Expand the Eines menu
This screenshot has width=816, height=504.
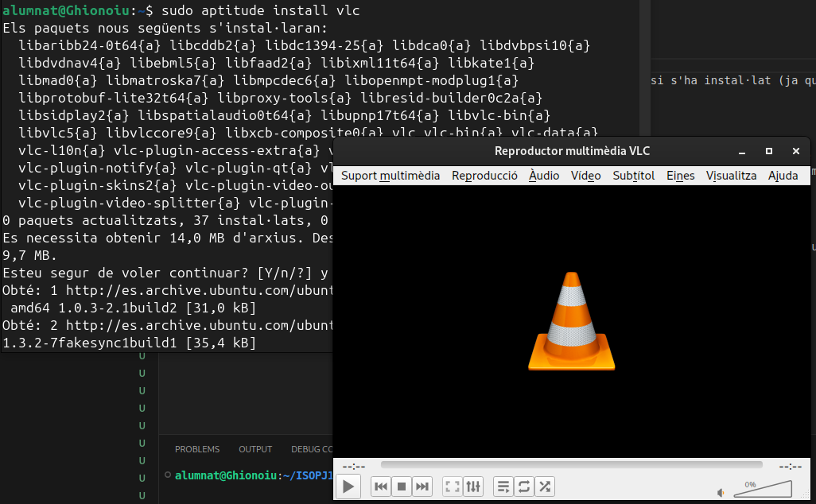(680, 176)
